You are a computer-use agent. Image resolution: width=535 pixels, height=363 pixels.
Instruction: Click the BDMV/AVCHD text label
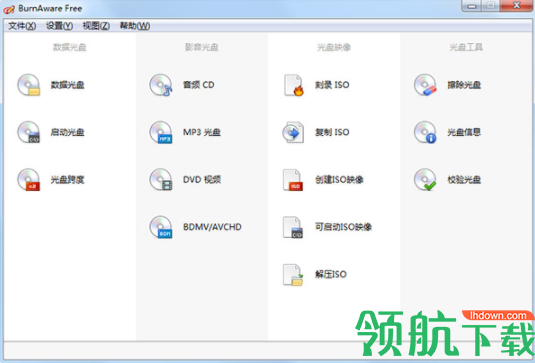pos(212,227)
